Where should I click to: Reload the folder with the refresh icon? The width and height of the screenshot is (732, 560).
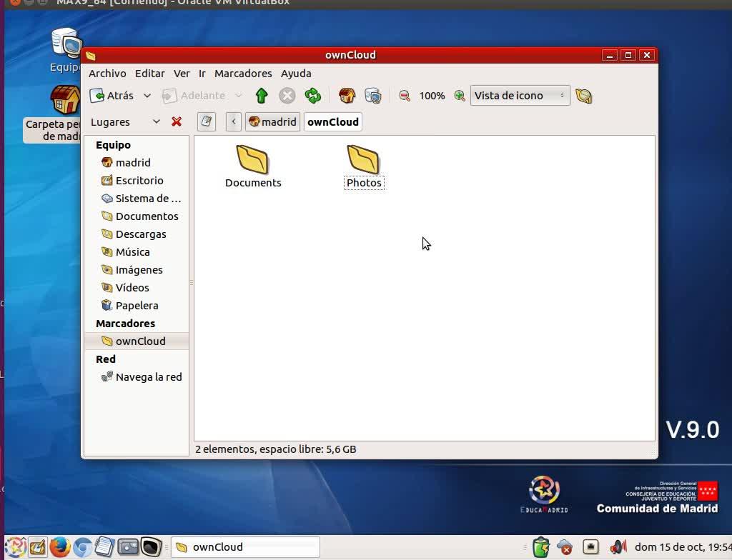pyautogui.click(x=312, y=96)
